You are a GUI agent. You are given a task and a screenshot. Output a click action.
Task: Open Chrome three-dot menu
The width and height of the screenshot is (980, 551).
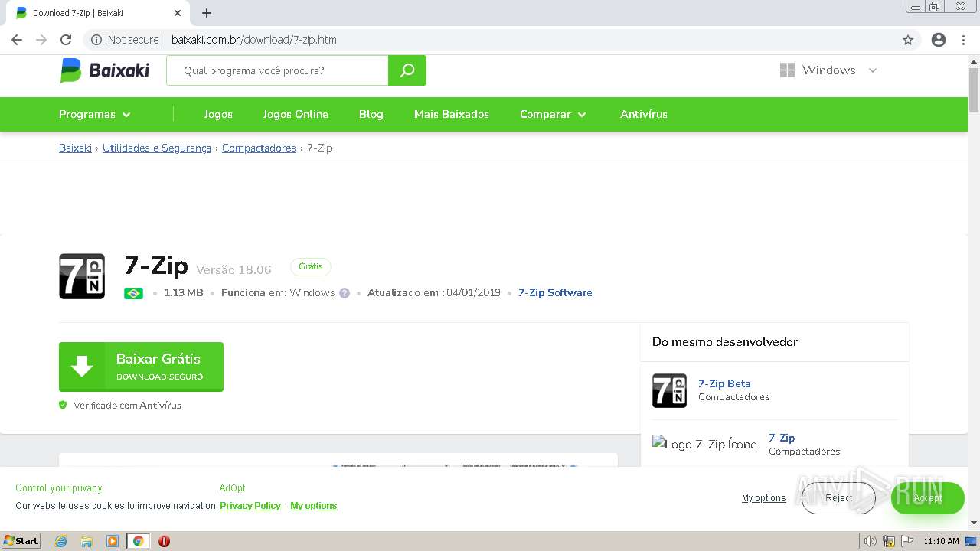coord(963,40)
